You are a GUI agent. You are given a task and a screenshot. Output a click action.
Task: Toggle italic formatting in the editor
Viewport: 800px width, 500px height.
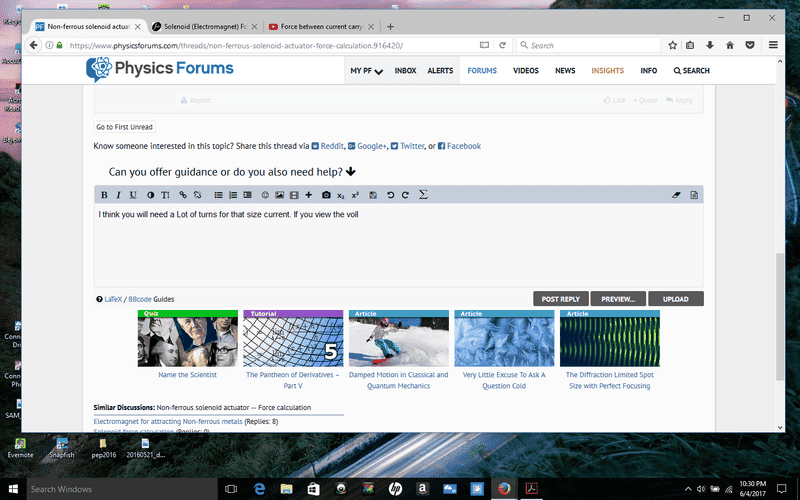coord(118,194)
